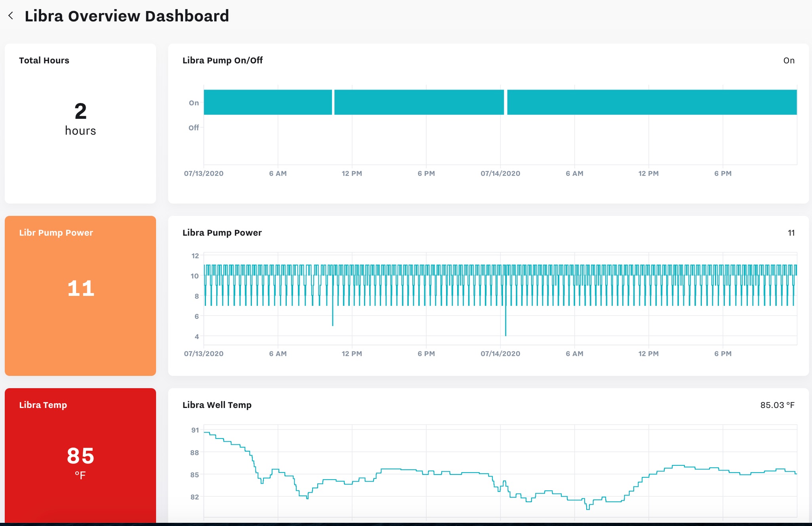
Task: Click the 82 y-axis label on temp chart
Action: click(194, 497)
